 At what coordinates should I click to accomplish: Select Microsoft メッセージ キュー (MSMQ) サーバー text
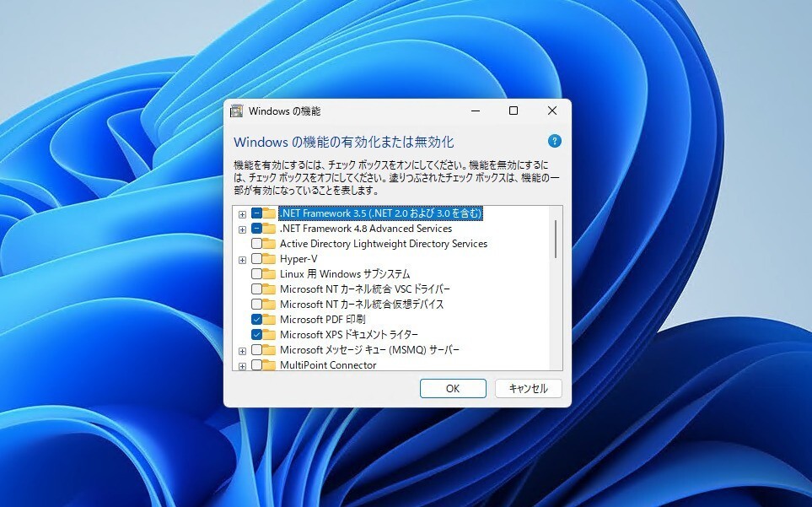(369, 349)
